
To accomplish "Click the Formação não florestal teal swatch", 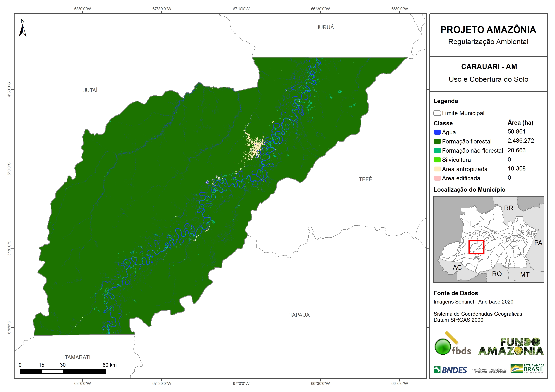I will click(x=437, y=151).
